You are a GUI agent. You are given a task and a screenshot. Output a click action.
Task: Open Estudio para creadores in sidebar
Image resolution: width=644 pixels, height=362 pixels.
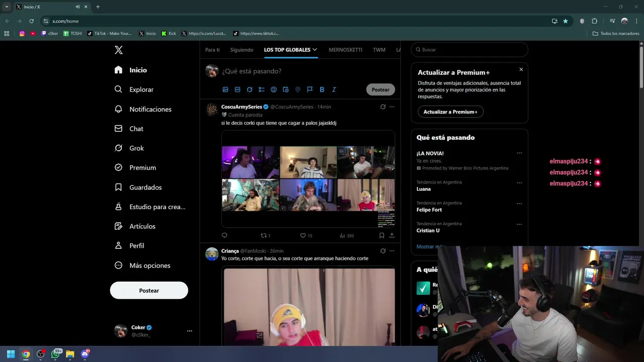[150, 207]
